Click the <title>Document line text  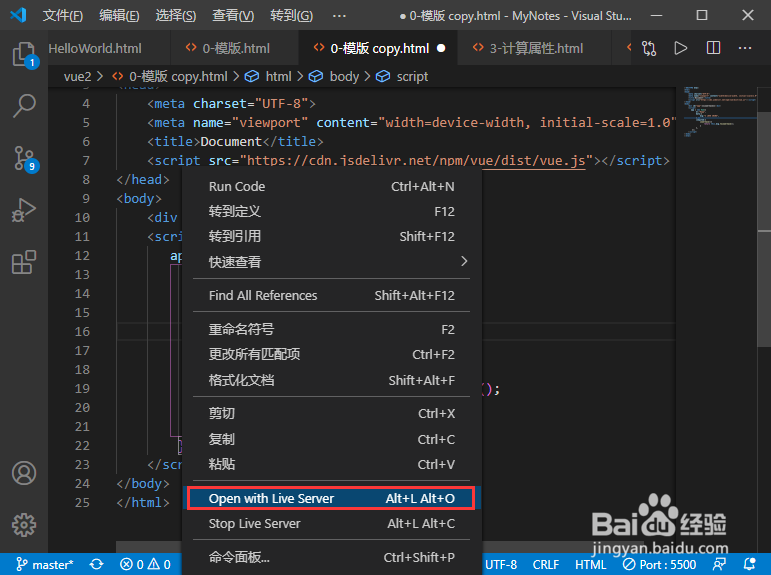point(235,142)
